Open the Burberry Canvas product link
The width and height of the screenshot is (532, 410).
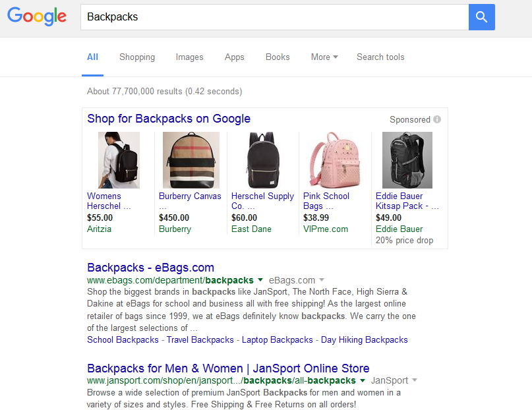(190, 201)
